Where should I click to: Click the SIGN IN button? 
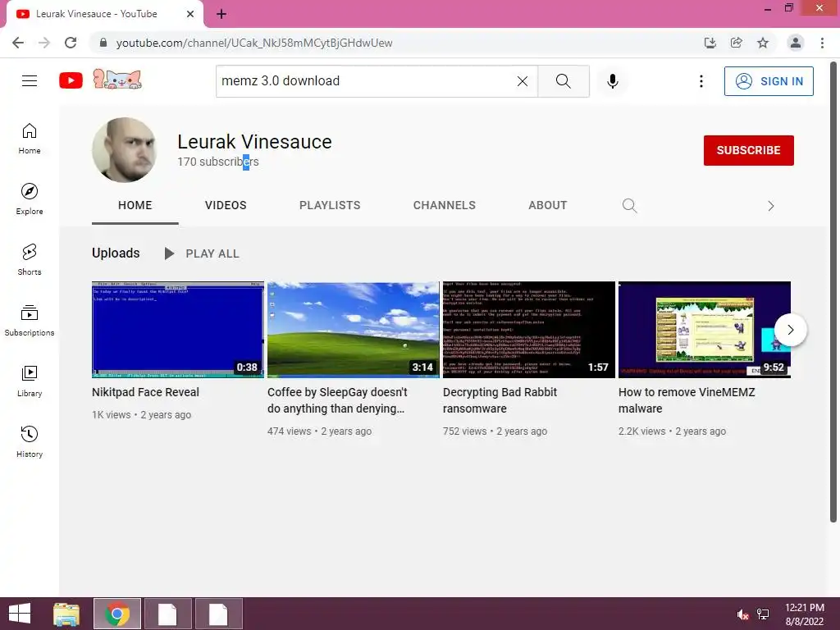pos(769,81)
